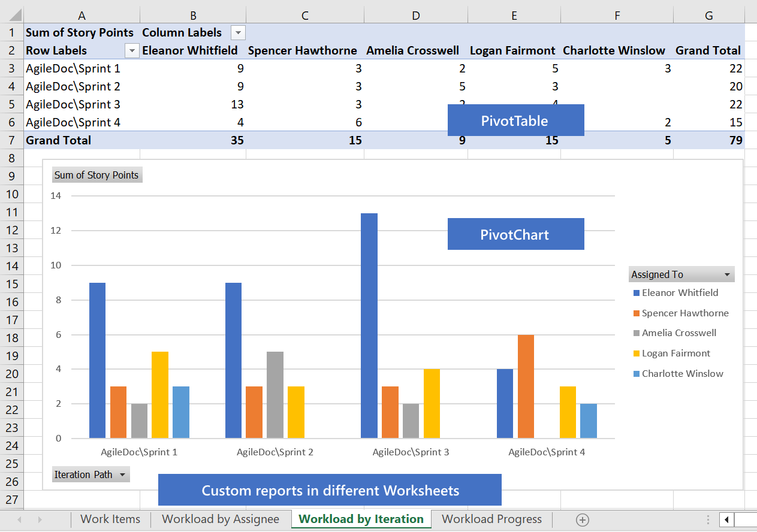Click the horizontal scrollbar left arrow
The image size is (757, 532).
726,519
